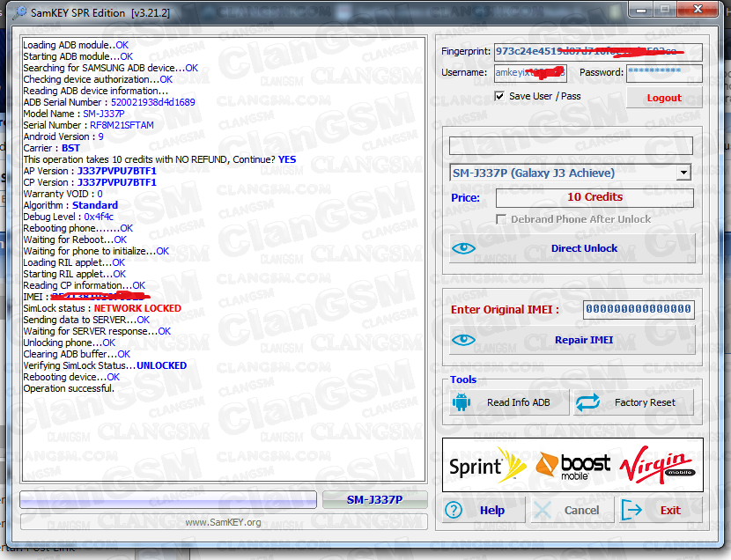Click the Sprint logo

coord(488,465)
